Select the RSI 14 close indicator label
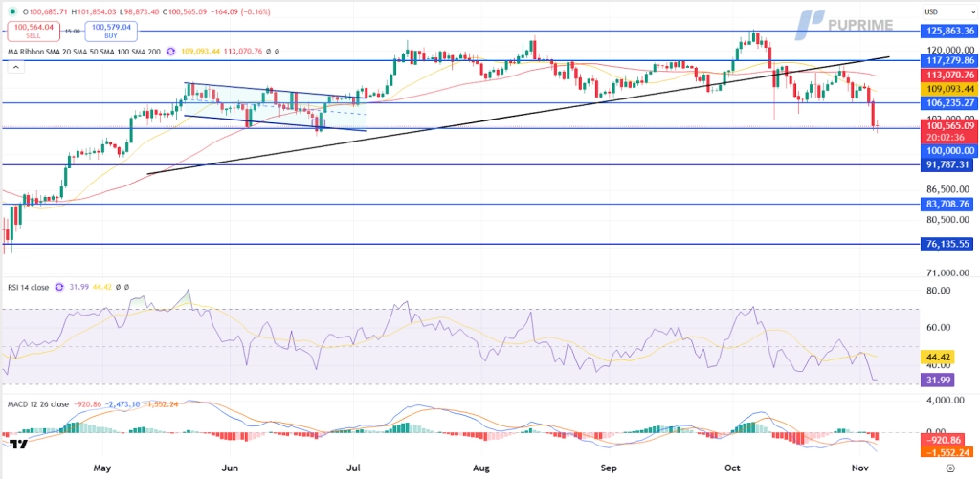 point(29,286)
